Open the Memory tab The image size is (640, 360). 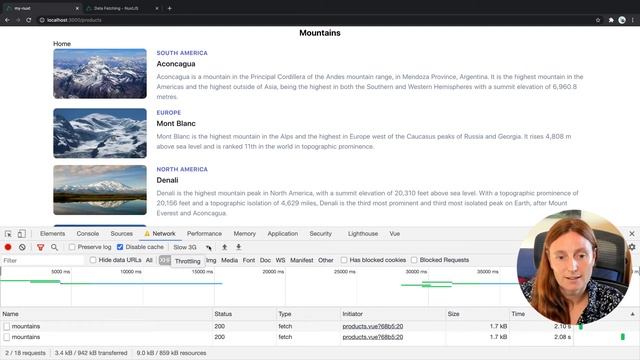click(x=244, y=233)
